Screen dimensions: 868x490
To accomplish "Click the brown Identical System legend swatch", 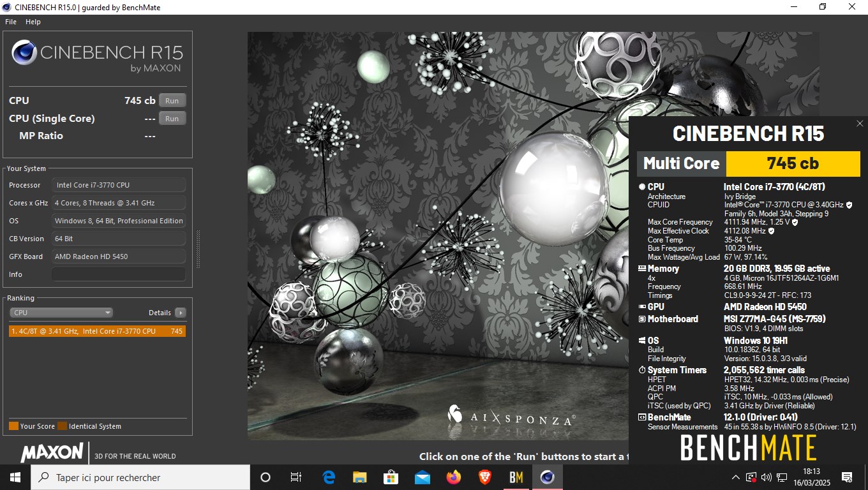I will pos(62,426).
